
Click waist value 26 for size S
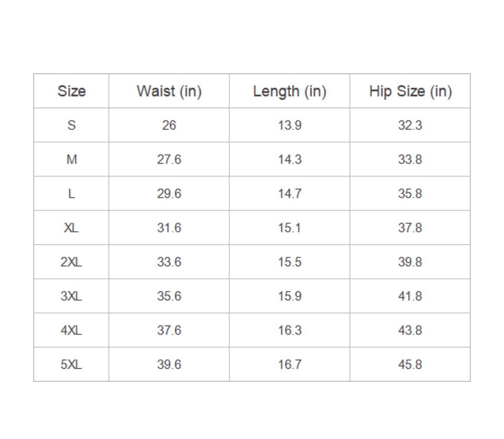169,125
